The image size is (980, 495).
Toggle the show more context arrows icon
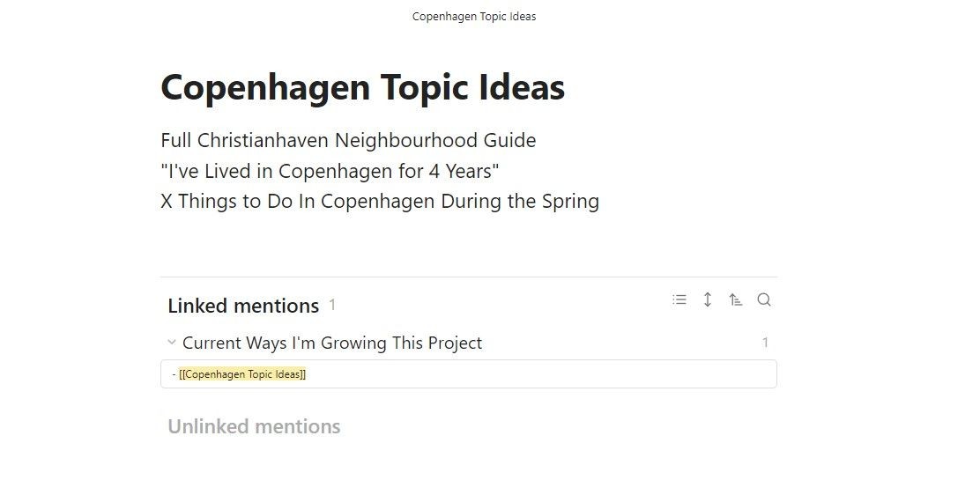click(x=708, y=300)
